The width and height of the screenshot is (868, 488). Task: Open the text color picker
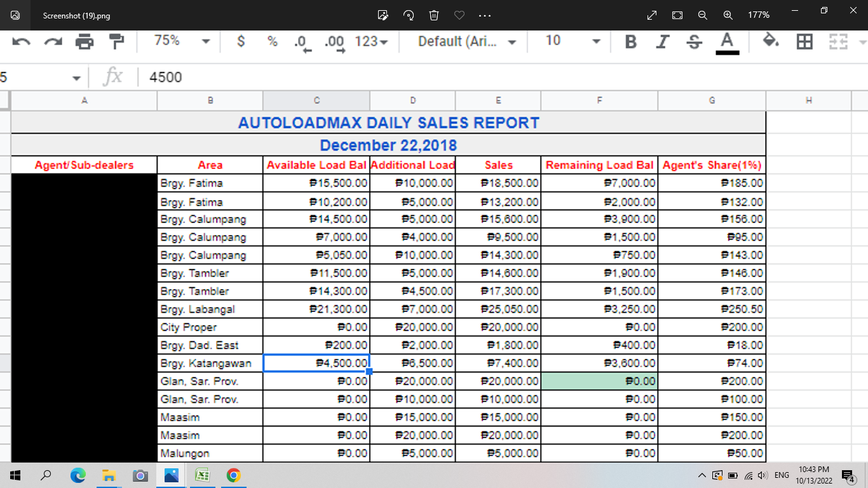[727, 43]
